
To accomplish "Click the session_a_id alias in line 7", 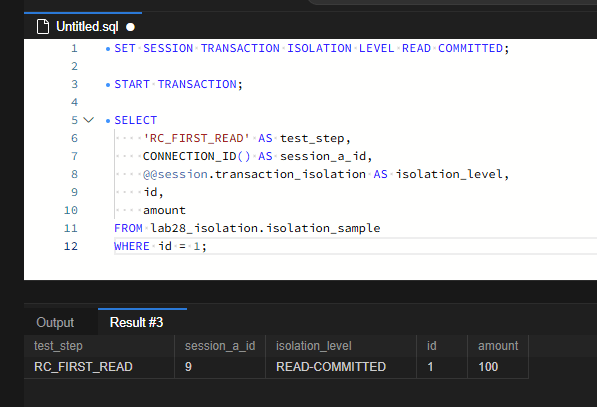I will (x=323, y=156).
